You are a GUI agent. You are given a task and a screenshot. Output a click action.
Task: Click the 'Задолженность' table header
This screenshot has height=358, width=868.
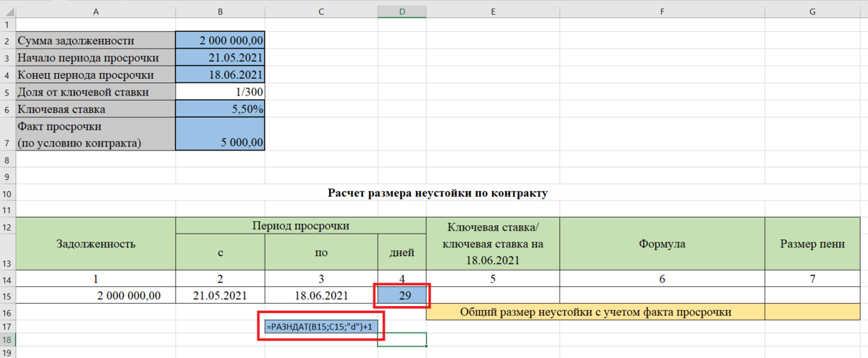pyautogui.click(x=95, y=244)
